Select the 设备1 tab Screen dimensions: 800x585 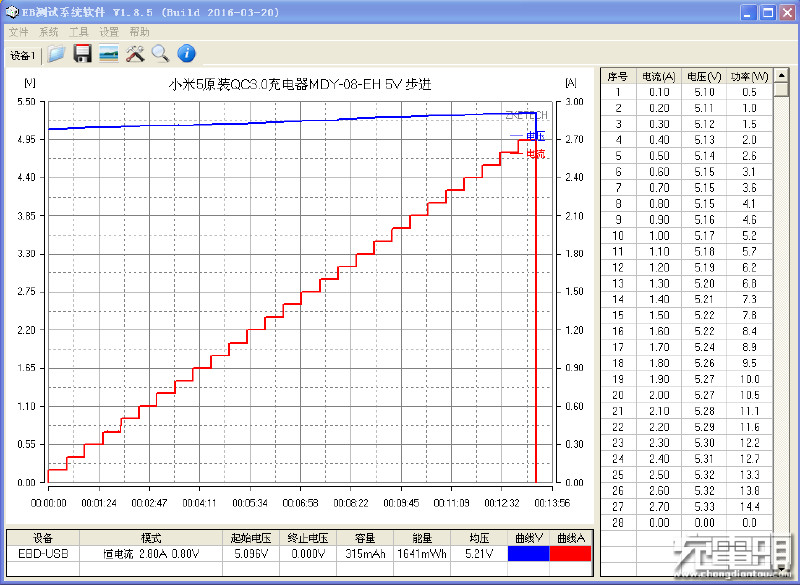(x=22, y=56)
